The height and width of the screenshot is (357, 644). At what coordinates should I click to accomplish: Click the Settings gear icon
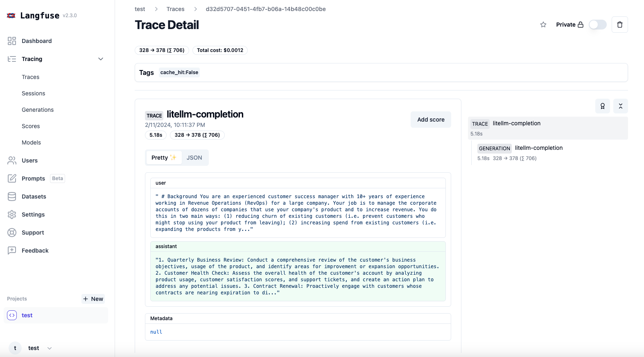pyautogui.click(x=12, y=215)
